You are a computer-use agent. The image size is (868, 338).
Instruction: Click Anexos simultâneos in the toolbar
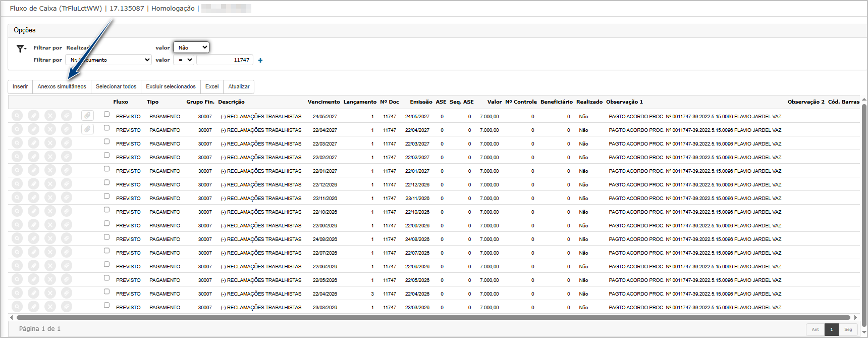[x=62, y=87]
